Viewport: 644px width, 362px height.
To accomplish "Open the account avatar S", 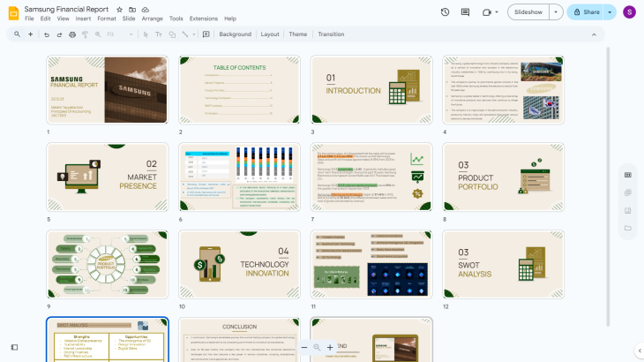I will (629, 12).
